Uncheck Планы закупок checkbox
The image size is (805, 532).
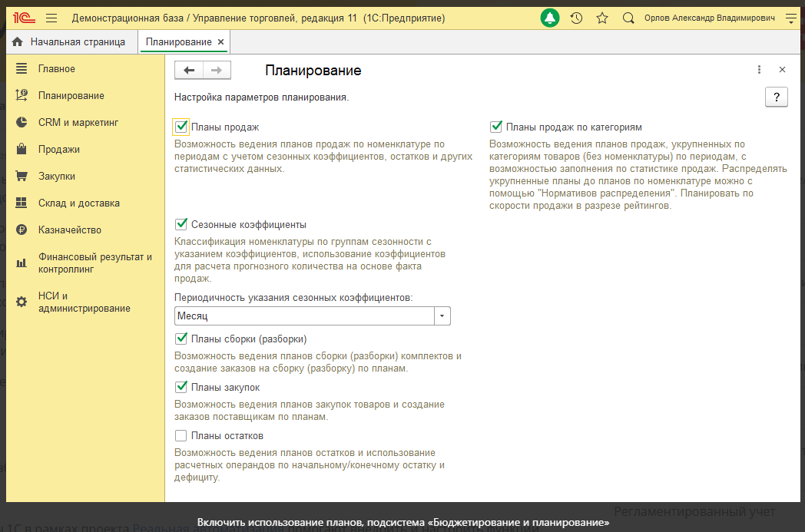coord(181,387)
